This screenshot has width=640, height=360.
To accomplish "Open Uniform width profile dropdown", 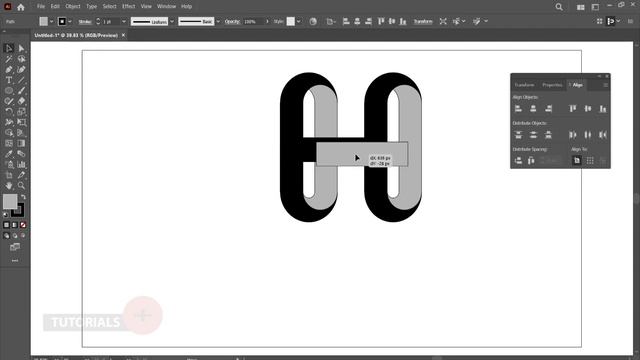I will [172, 21].
